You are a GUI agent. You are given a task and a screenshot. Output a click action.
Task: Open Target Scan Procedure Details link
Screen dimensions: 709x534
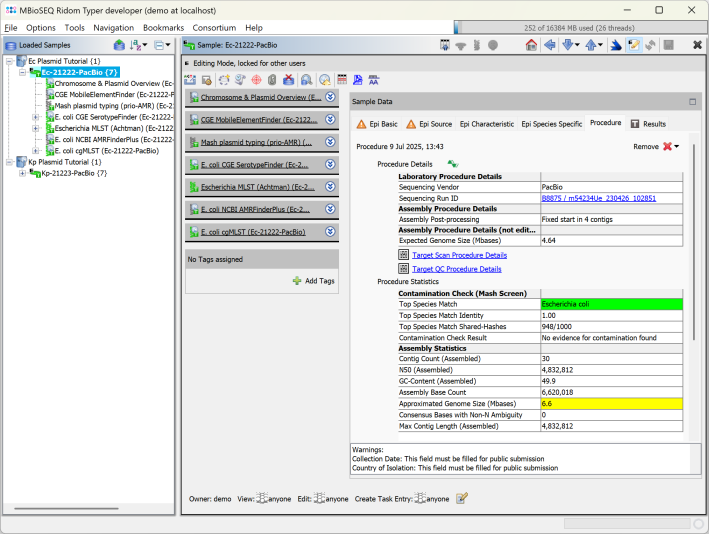[458, 255]
